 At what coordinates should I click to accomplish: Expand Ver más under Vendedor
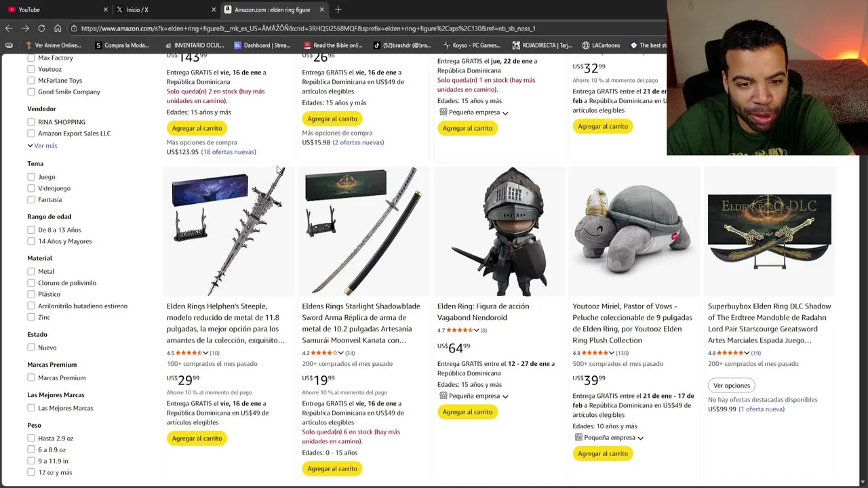pos(42,146)
